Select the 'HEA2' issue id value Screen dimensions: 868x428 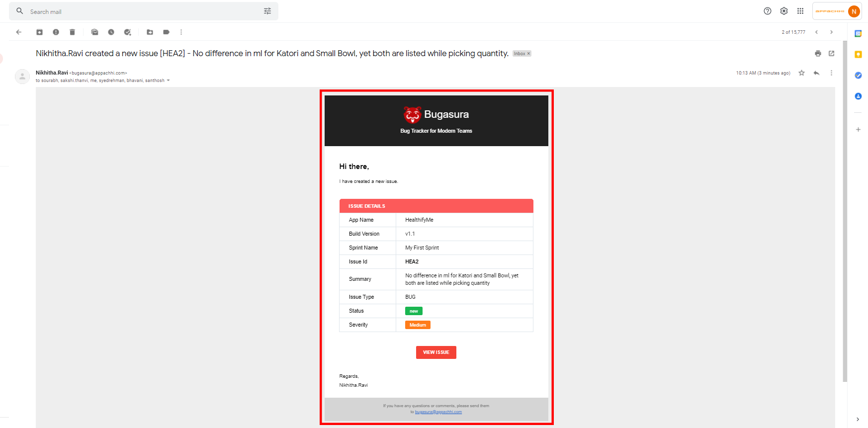pyautogui.click(x=412, y=261)
